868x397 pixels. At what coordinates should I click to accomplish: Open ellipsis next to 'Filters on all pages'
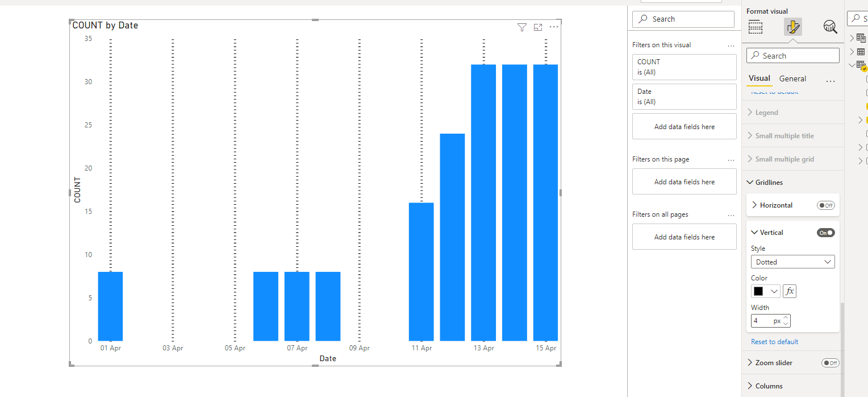[731, 214]
